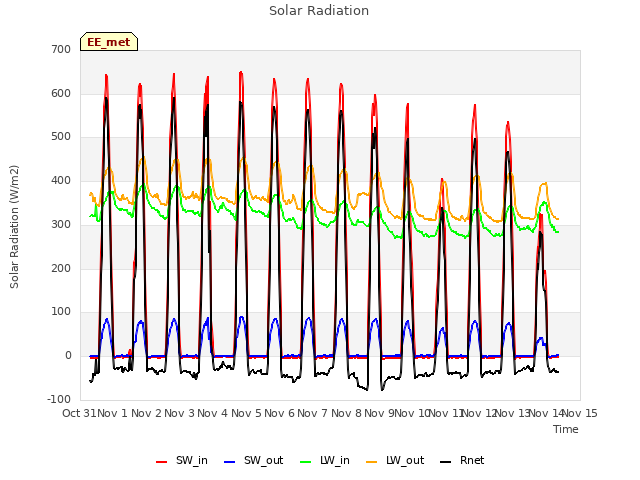
Task: Click the 700 y-axis tick label
Action: tap(61, 49)
